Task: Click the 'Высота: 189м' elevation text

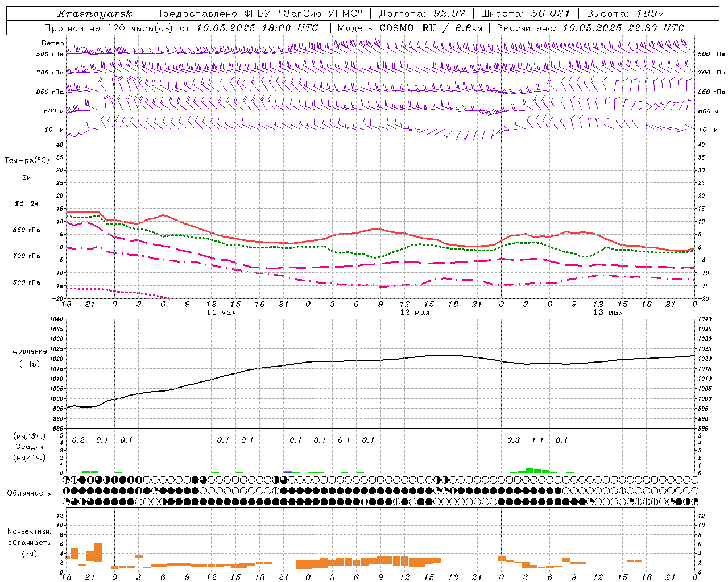Action: point(625,14)
